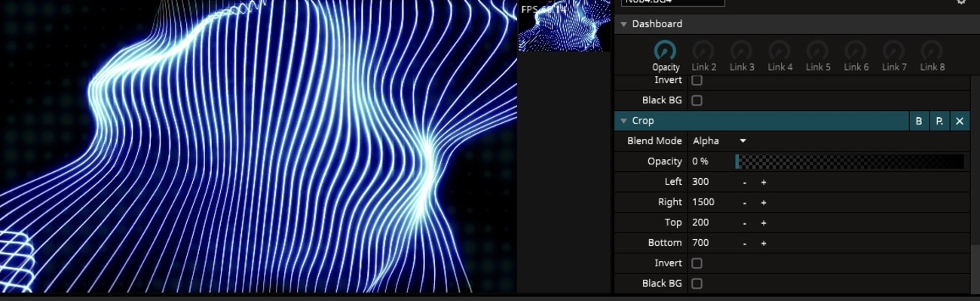Click the P. preset button on Crop
Screen dimensions: 980x301
[x=939, y=121]
